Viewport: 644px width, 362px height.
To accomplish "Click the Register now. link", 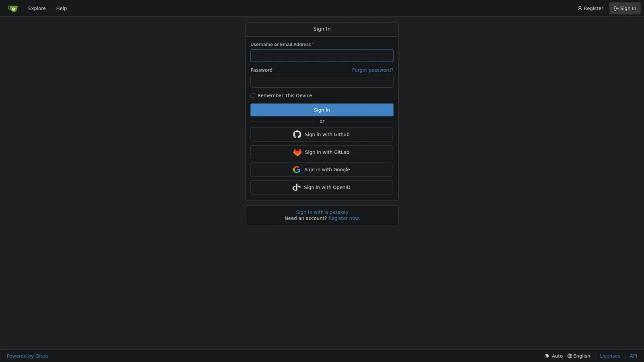I will point(344,218).
